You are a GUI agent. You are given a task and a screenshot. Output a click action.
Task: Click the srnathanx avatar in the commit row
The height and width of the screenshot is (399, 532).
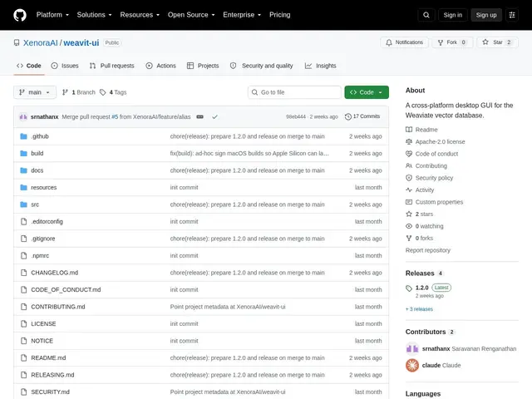23,116
